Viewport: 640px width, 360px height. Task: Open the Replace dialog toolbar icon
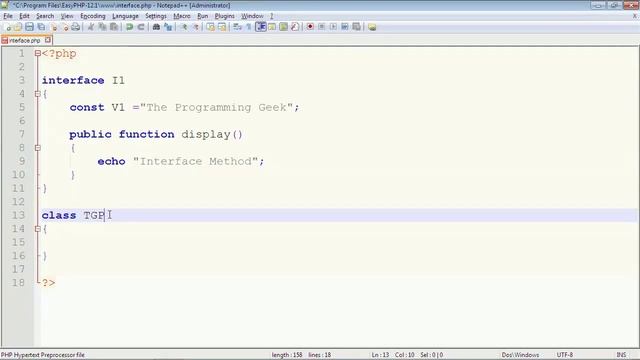(x=168, y=27)
